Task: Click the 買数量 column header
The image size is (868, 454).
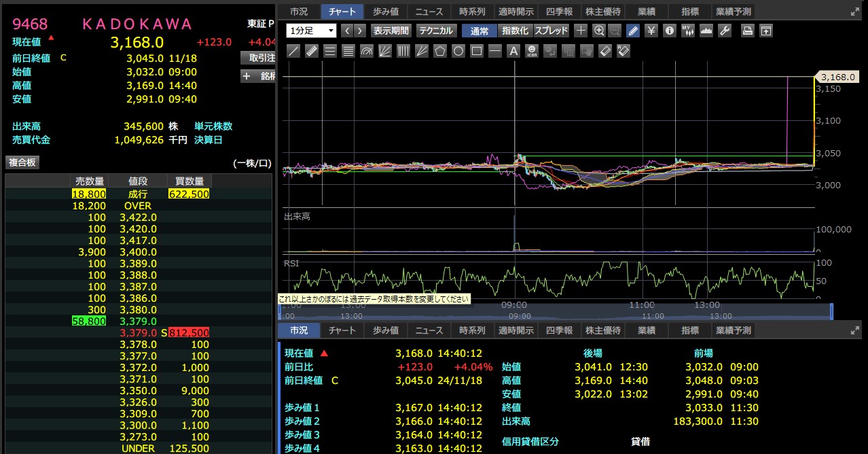Action: tap(189, 181)
